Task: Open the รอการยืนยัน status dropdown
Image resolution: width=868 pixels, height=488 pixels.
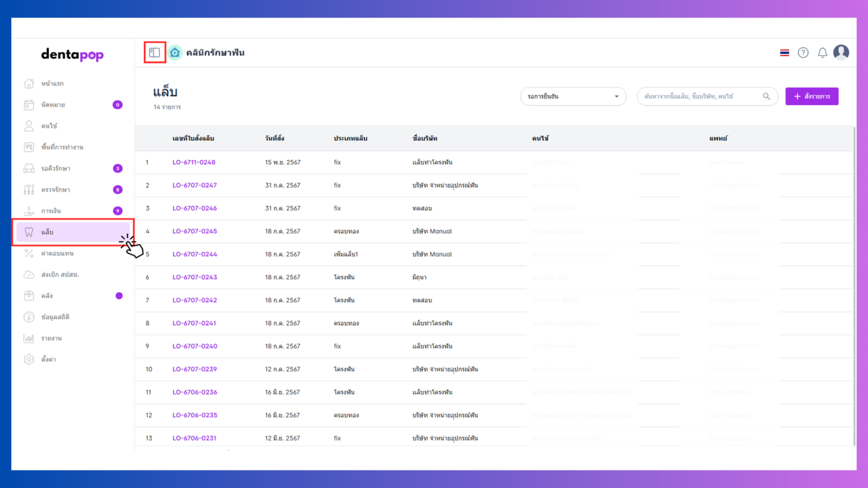Action: (x=573, y=97)
